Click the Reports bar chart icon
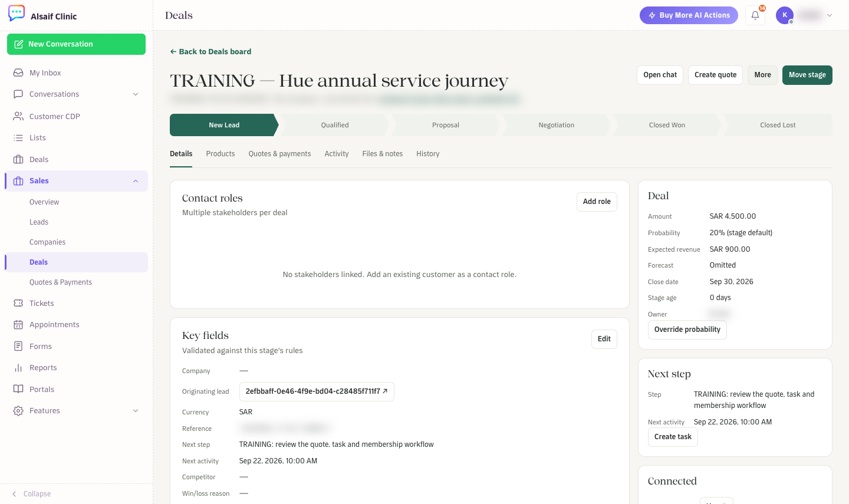Image resolution: width=849 pixels, height=504 pixels. point(18,368)
